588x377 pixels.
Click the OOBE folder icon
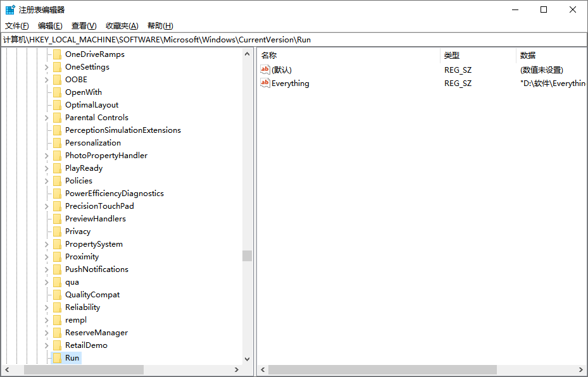click(x=57, y=80)
